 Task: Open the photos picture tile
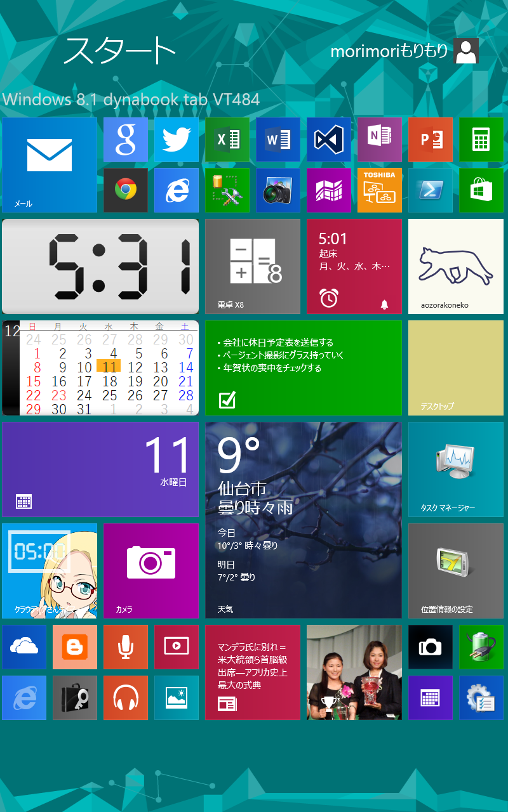[x=177, y=698]
